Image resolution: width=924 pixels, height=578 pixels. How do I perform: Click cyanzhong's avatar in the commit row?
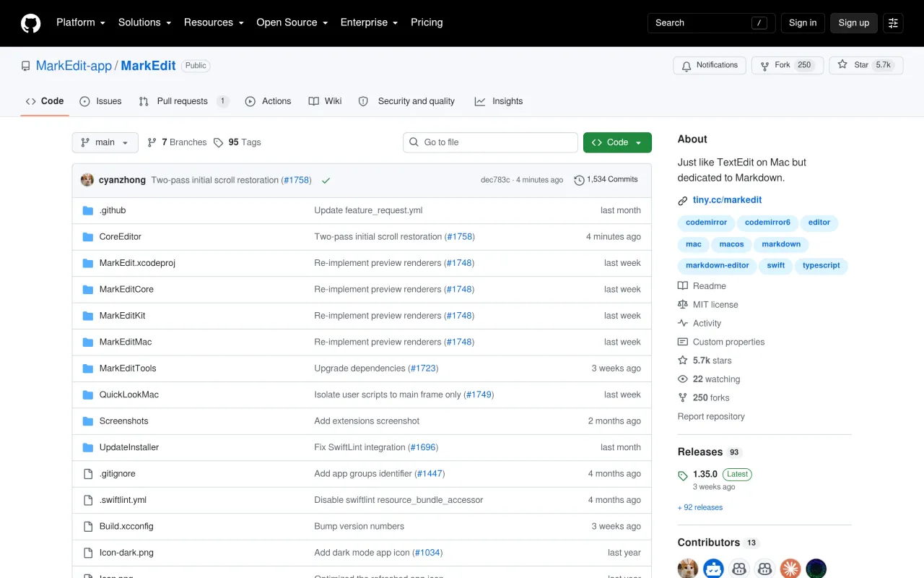[87, 180]
